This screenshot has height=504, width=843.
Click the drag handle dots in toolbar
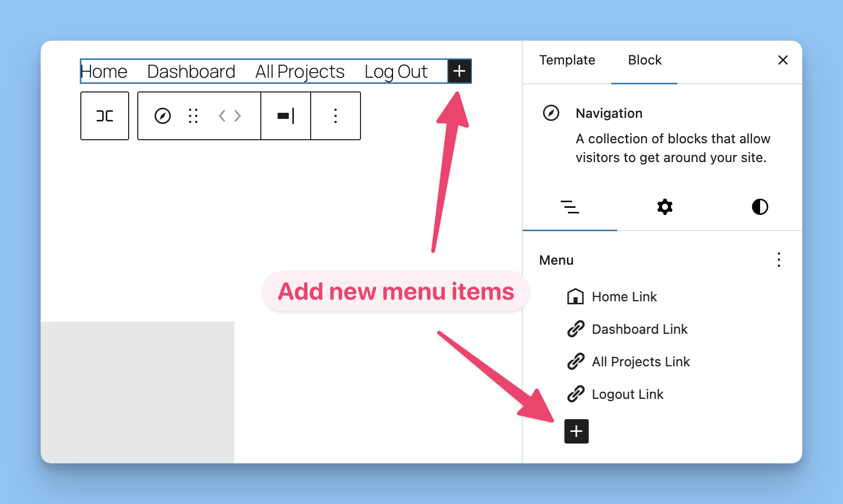[193, 116]
